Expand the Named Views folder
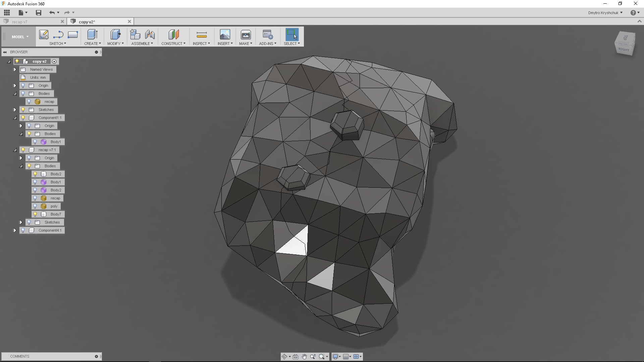 pos(15,69)
